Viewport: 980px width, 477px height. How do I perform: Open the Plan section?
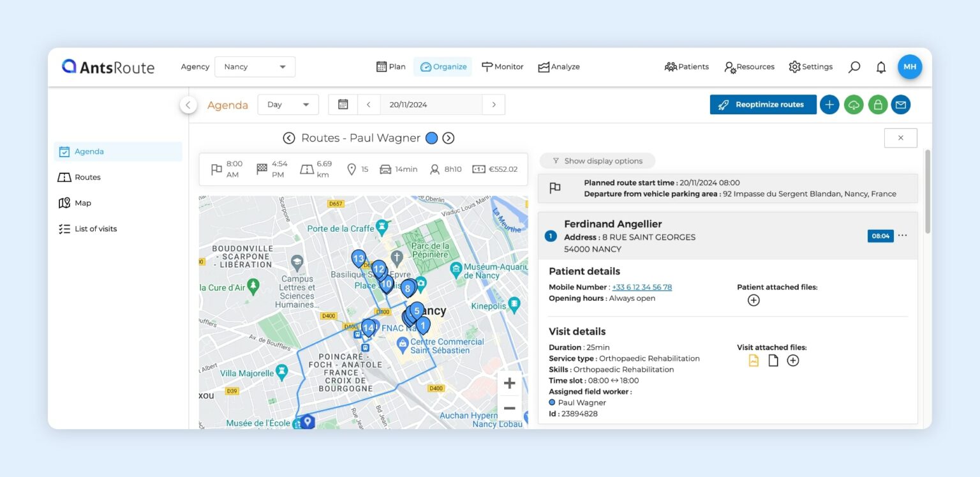point(390,66)
